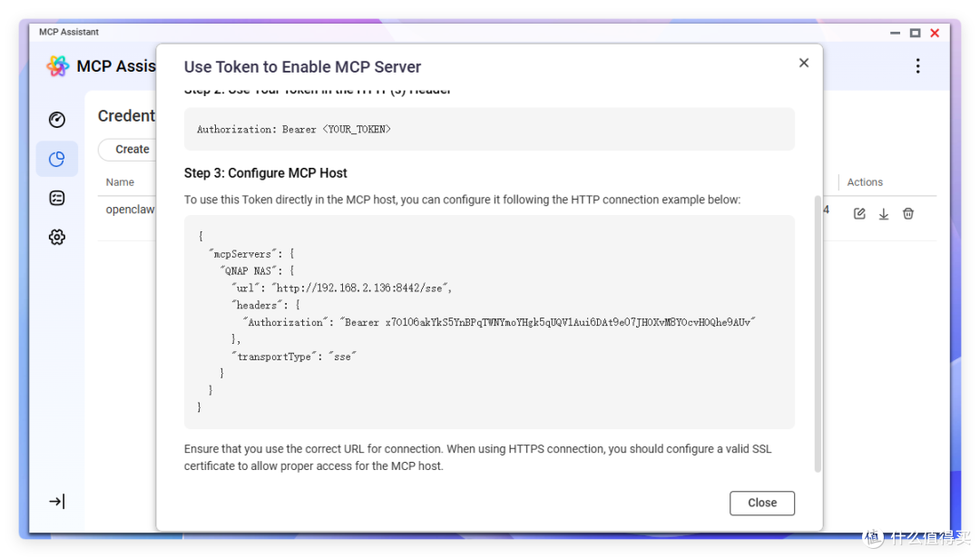Download the openclaw credential token
Screen dimensions: 980x558
point(884,214)
